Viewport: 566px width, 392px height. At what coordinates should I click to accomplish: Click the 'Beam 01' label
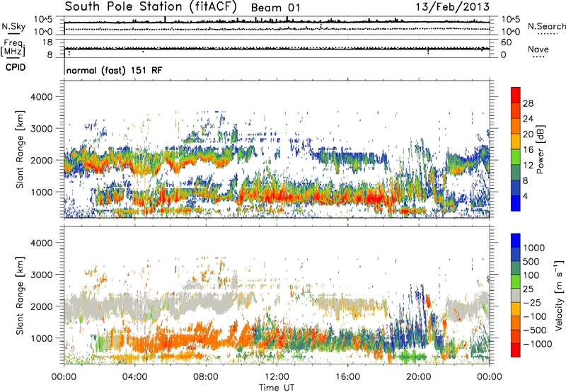(275, 8)
